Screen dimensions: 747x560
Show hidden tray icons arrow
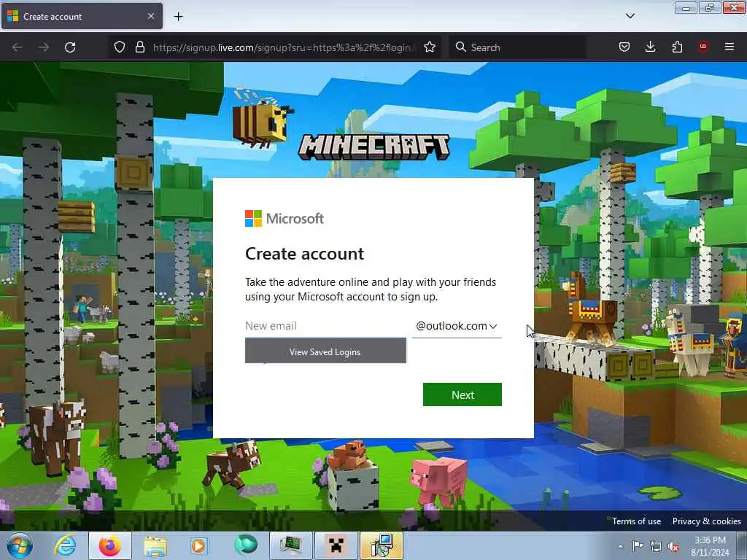(x=620, y=546)
